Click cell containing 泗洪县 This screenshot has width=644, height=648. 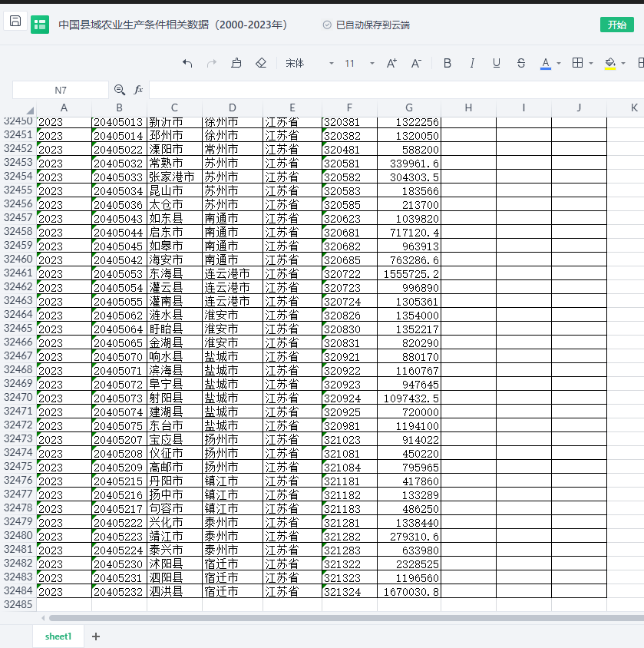point(174,591)
